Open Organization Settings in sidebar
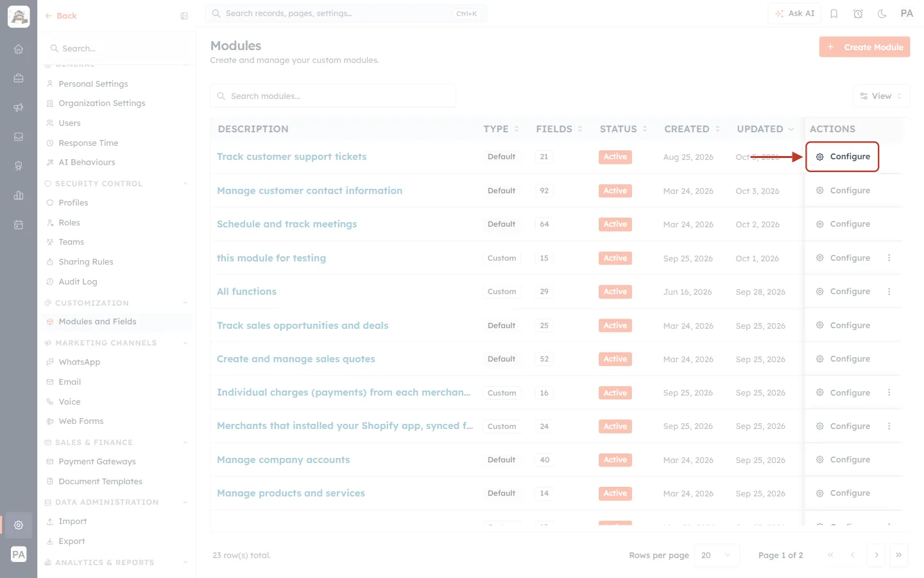This screenshot has width=924, height=578. coord(101,103)
